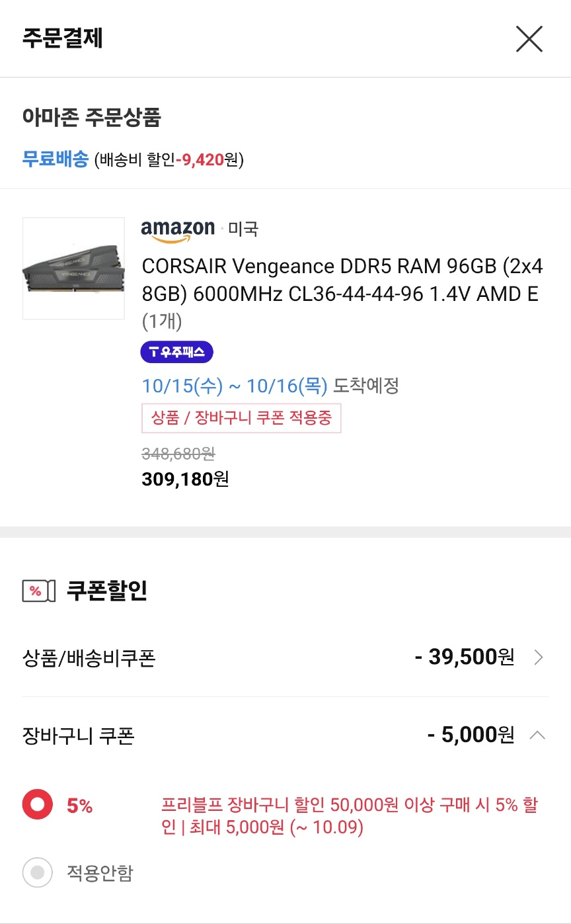Screen dimensions: 571x924
Task: Collapse the 장바구니 쿠폰 section arrow
Action: [538, 735]
